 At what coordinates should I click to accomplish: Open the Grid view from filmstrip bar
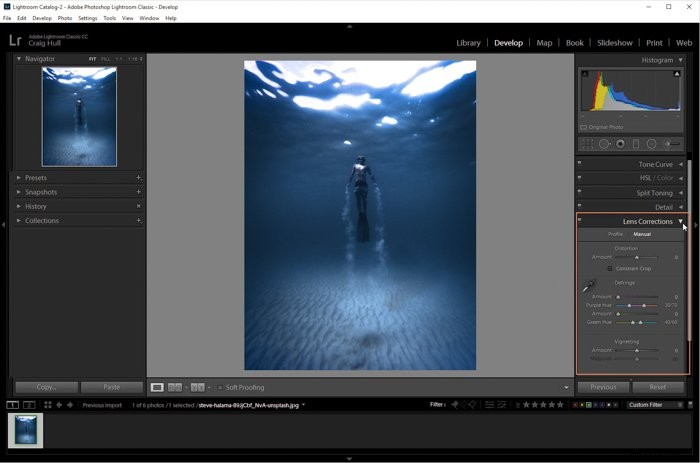pyautogui.click(x=47, y=405)
